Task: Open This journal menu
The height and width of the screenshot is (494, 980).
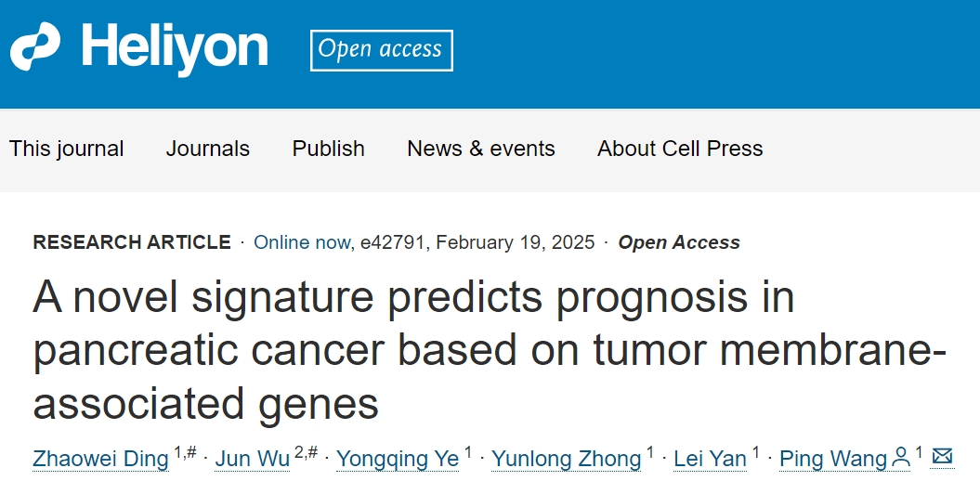Action: 66,149
